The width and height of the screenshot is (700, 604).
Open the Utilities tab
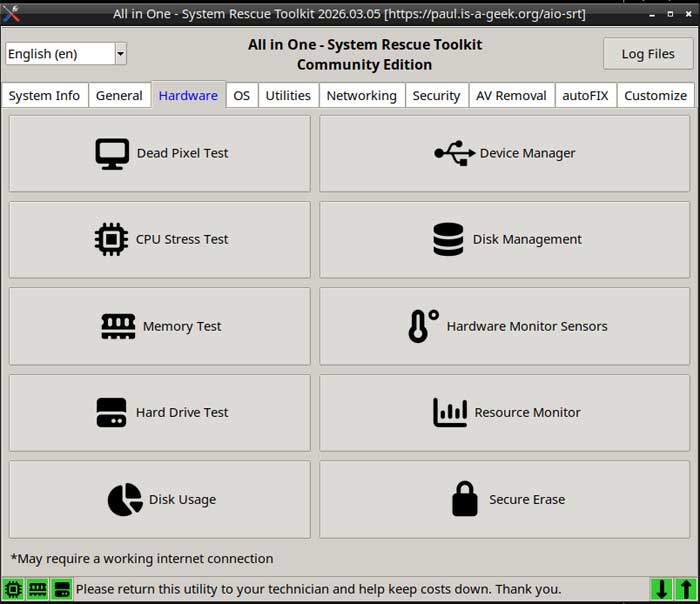(288, 96)
